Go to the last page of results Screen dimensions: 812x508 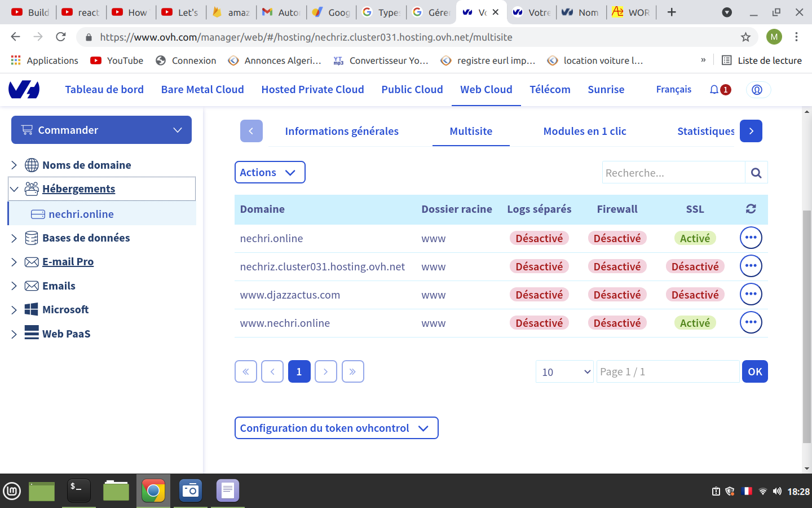coord(352,371)
